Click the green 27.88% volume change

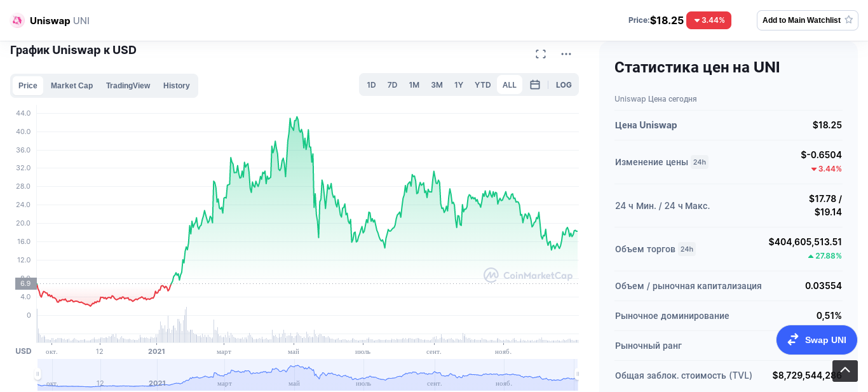click(825, 256)
